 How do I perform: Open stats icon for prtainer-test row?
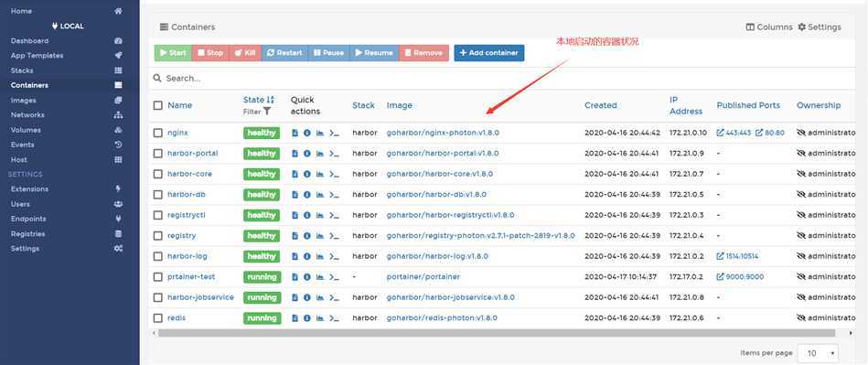320,277
